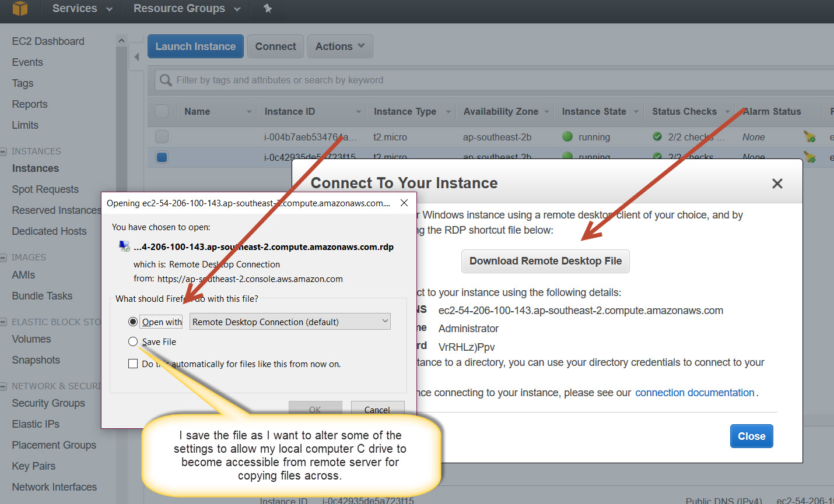This screenshot has width=834, height=504.
Task: Click the search magnifier icon in filter bar
Action: coord(166,80)
